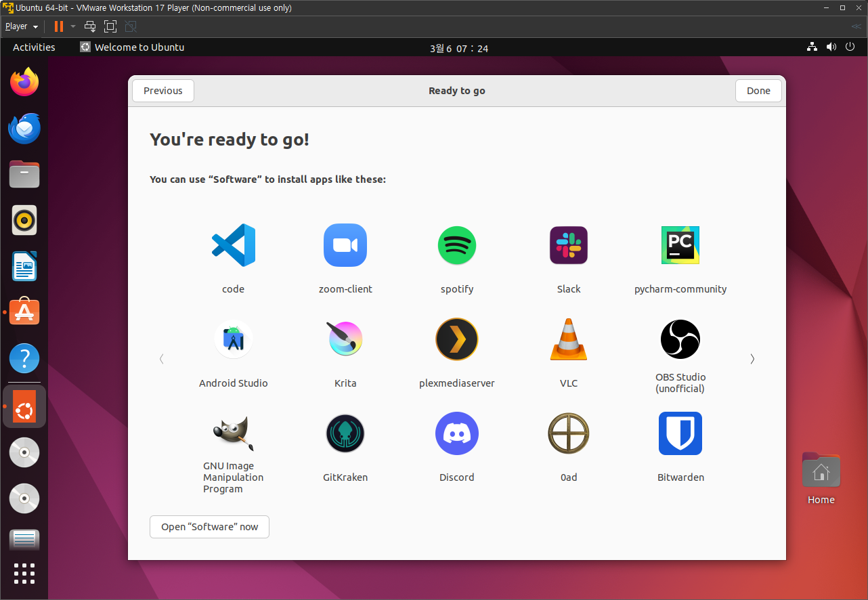Image resolution: width=868 pixels, height=600 pixels.
Task: Open the Player dropdown menu
Action: click(x=21, y=26)
